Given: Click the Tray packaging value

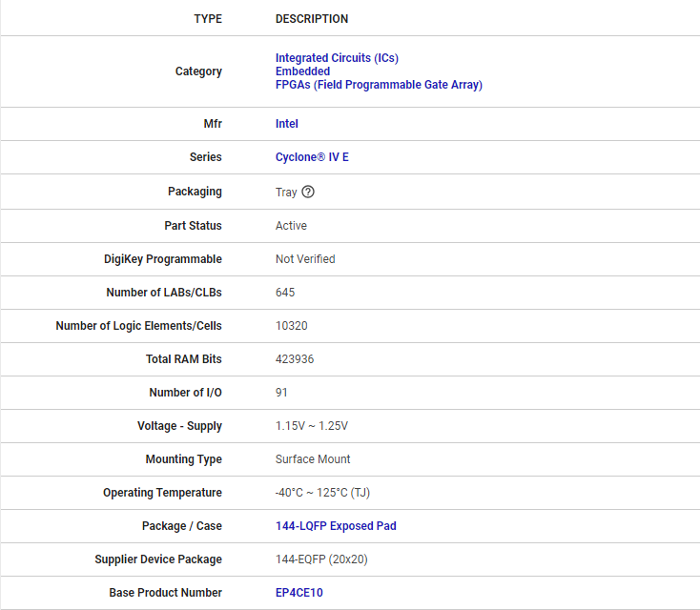Looking at the screenshot, I should [286, 192].
